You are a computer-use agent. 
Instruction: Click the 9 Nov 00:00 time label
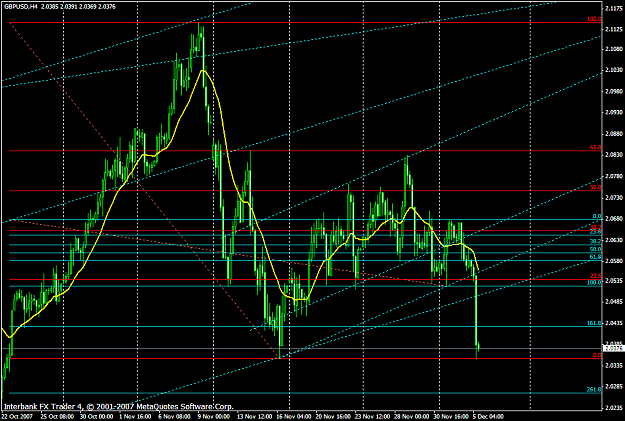point(214,417)
